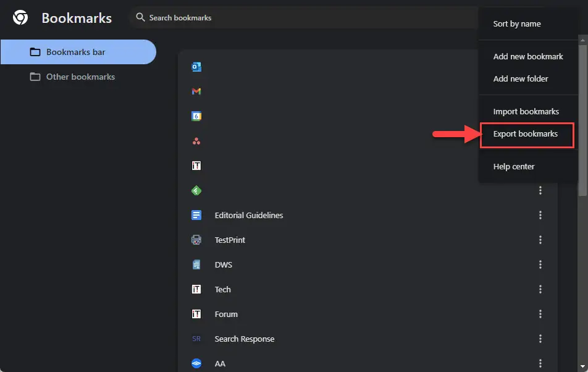
Task: Click the Tech bookmark iT icon
Action: pyautogui.click(x=196, y=289)
